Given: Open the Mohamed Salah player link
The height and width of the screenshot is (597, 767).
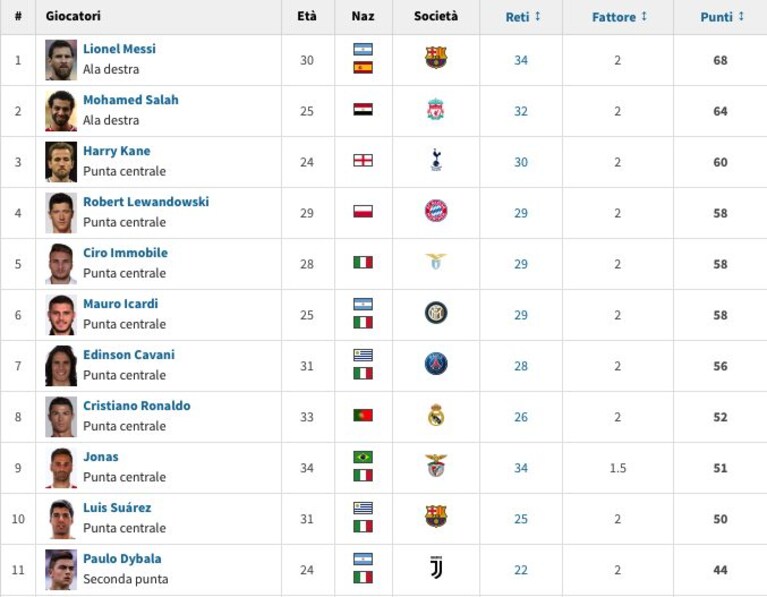Looking at the screenshot, I should click(x=131, y=100).
